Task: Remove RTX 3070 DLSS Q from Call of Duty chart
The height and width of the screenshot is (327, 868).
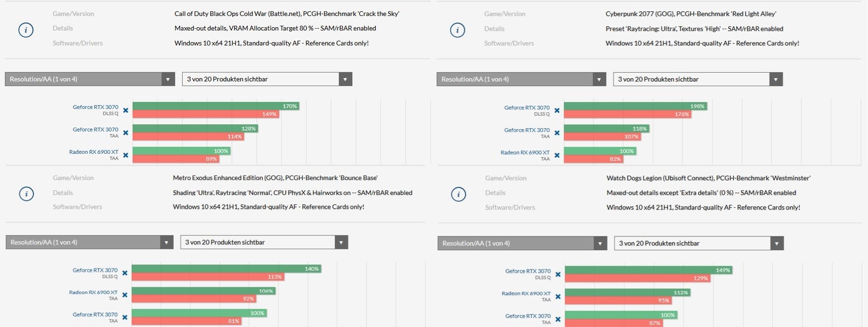Action: click(126, 110)
